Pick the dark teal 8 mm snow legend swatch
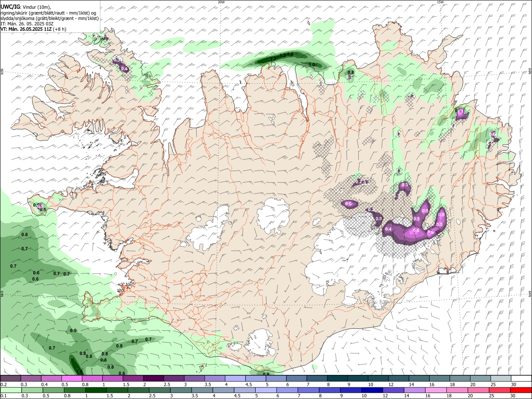The image size is (532, 399). pyautogui.click(x=337, y=379)
